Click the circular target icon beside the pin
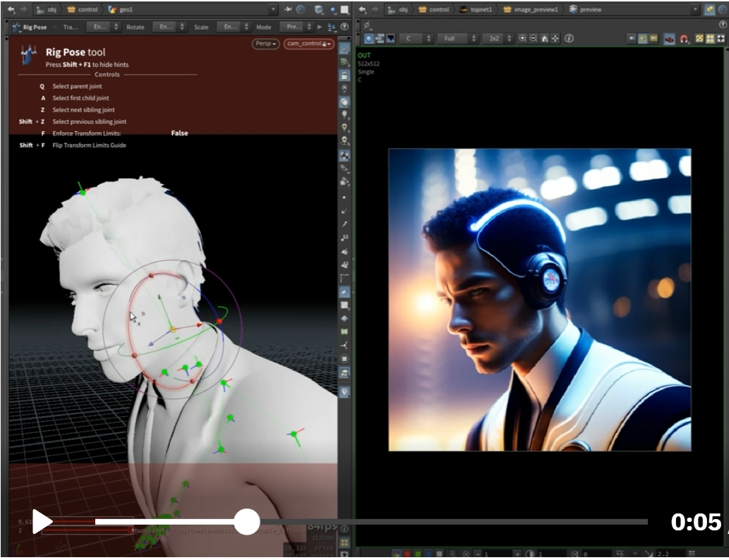The width and height of the screenshot is (729, 560). coord(301,9)
